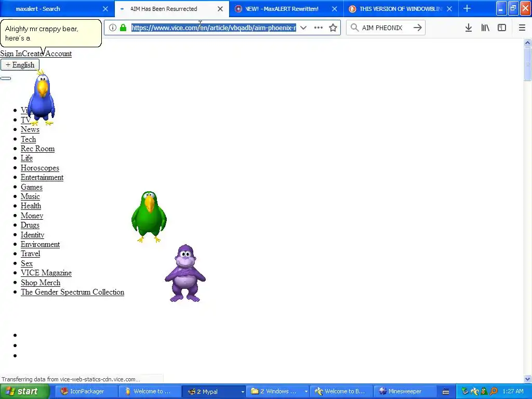Open the Drugs section link
The width and height of the screenshot is (532, 399).
click(30, 225)
